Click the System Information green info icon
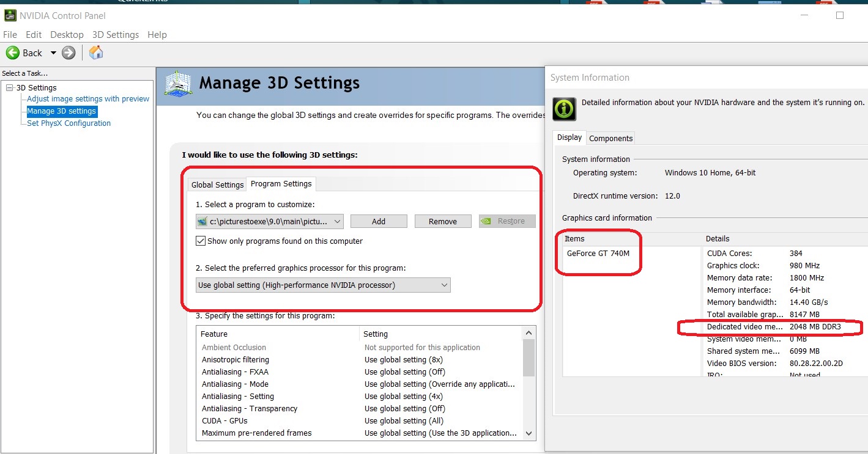868x454 pixels. pos(564,109)
